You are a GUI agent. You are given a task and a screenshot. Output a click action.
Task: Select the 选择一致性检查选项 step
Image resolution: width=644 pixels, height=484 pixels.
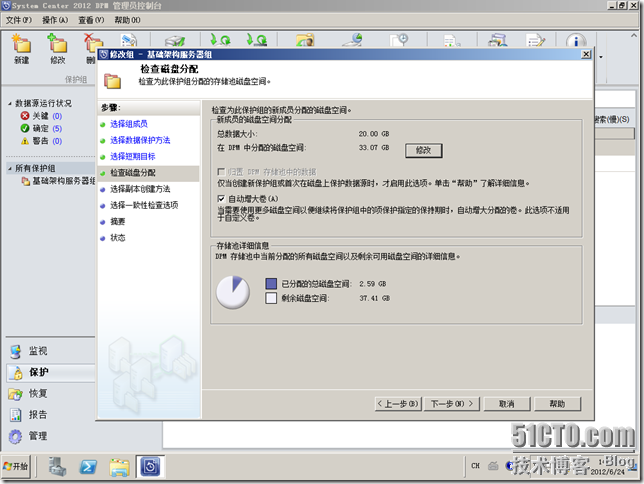pyautogui.click(x=144, y=205)
